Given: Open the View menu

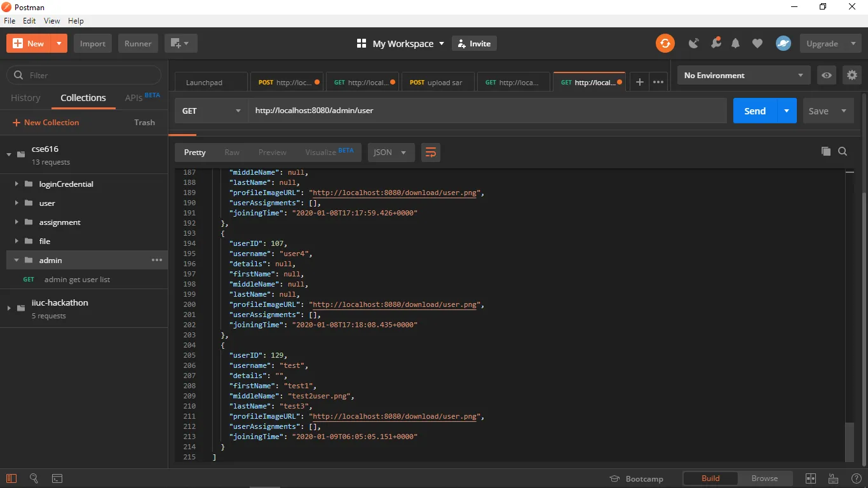Looking at the screenshot, I should (x=51, y=21).
